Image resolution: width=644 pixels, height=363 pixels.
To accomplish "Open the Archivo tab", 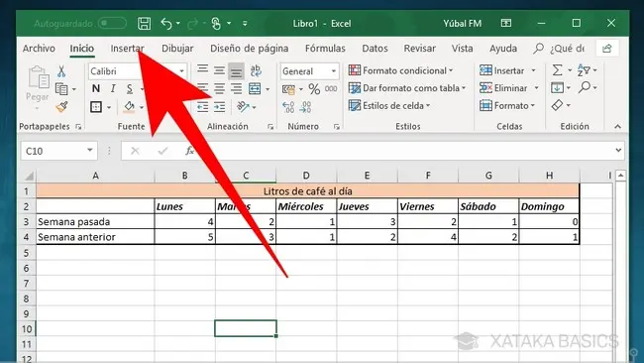I will (x=39, y=48).
